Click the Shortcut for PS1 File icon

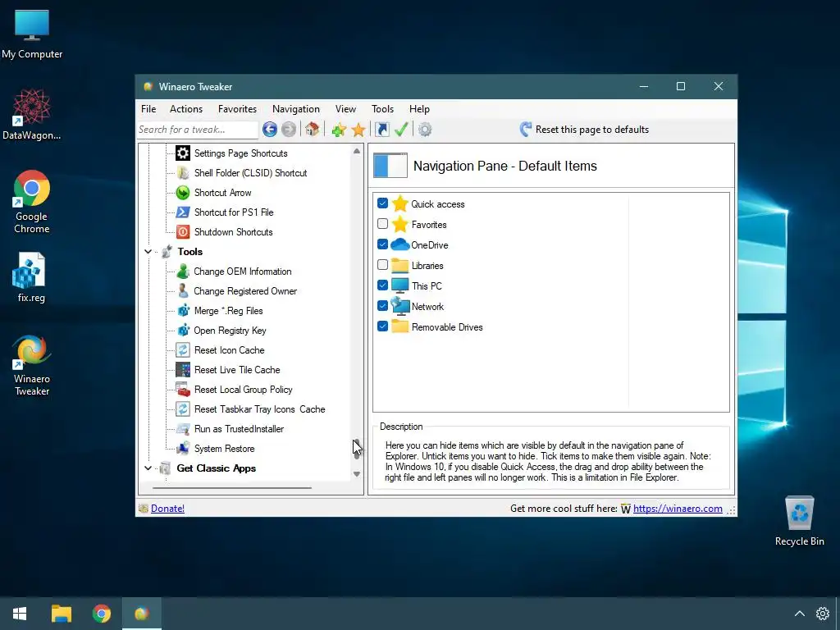(183, 212)
